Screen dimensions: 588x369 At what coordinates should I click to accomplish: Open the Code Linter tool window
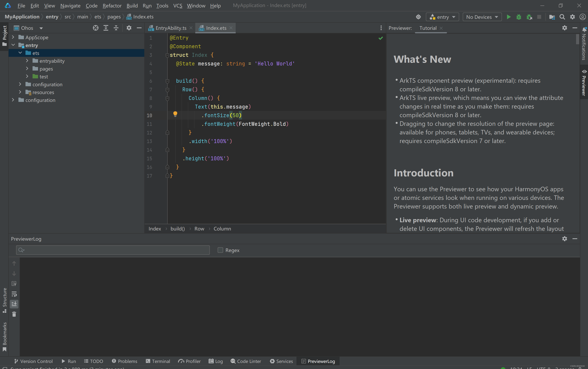tap(246, 361)
